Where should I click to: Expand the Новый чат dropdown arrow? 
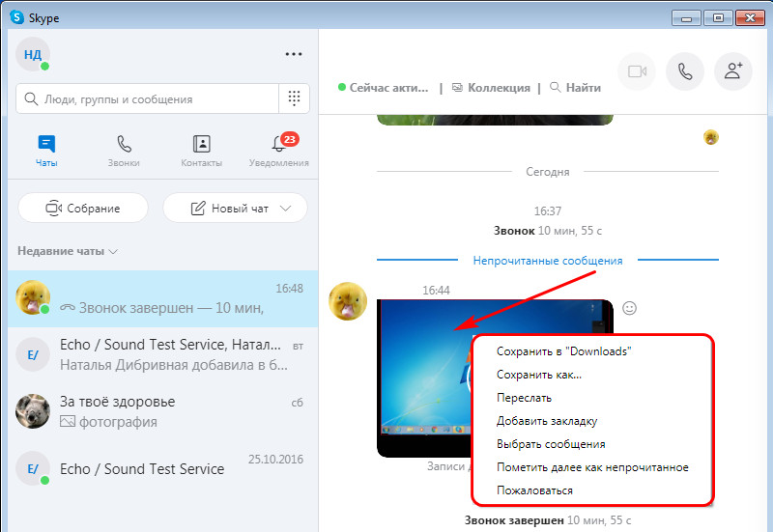tap(285, 209)
